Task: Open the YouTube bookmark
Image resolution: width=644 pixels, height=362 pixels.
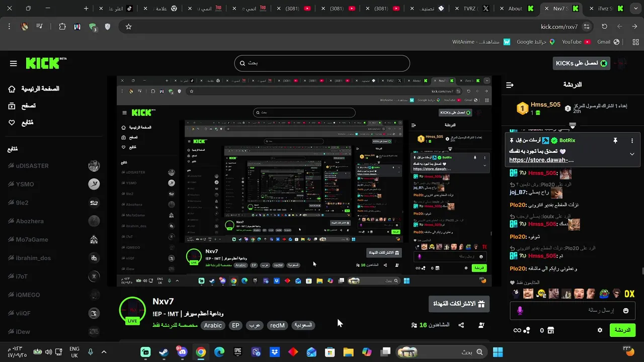Action: point(576,42)
